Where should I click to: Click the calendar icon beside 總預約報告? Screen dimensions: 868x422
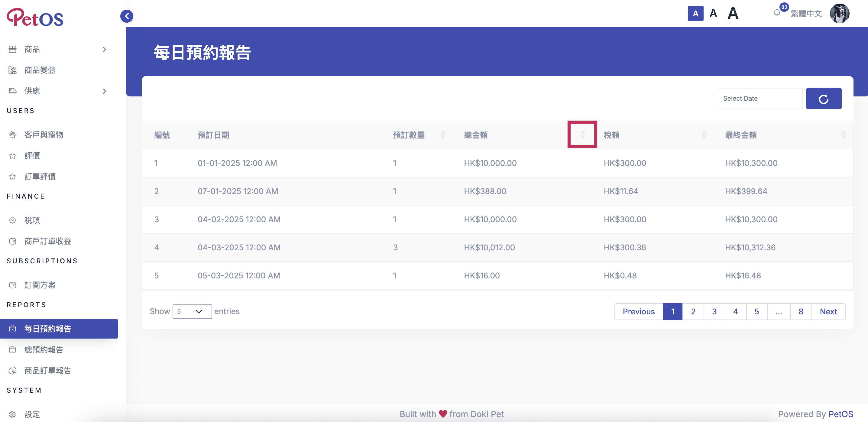tap(12, 350)
